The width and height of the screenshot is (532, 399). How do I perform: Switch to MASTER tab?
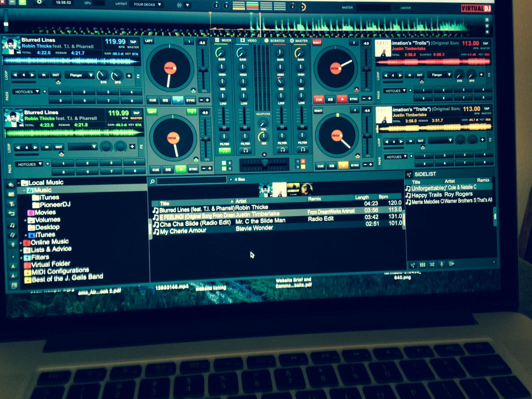tap(299, 41)
